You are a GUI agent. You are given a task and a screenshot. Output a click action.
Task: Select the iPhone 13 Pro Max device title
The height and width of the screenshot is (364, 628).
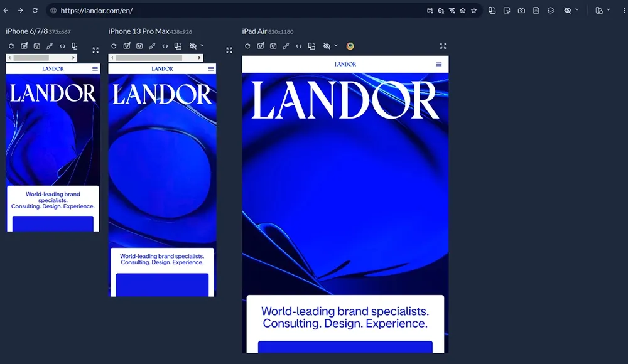pyautogui.click(x=139, y=31)
